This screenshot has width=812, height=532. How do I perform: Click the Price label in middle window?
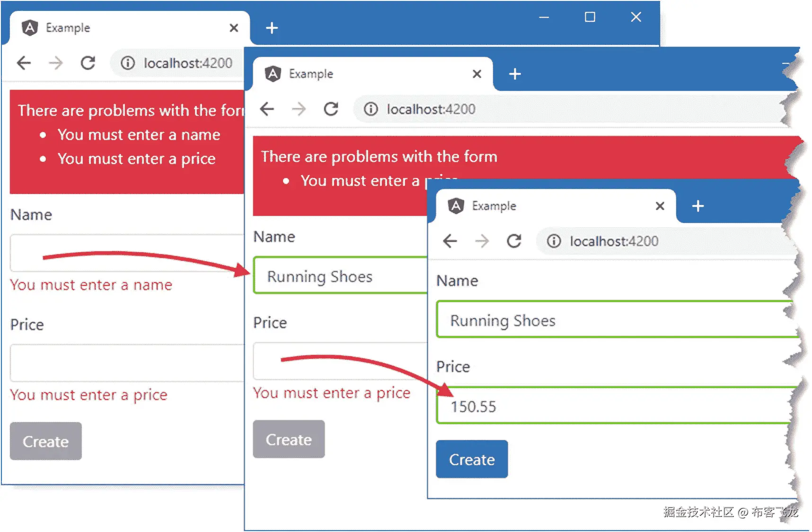(x=270, y=323)
